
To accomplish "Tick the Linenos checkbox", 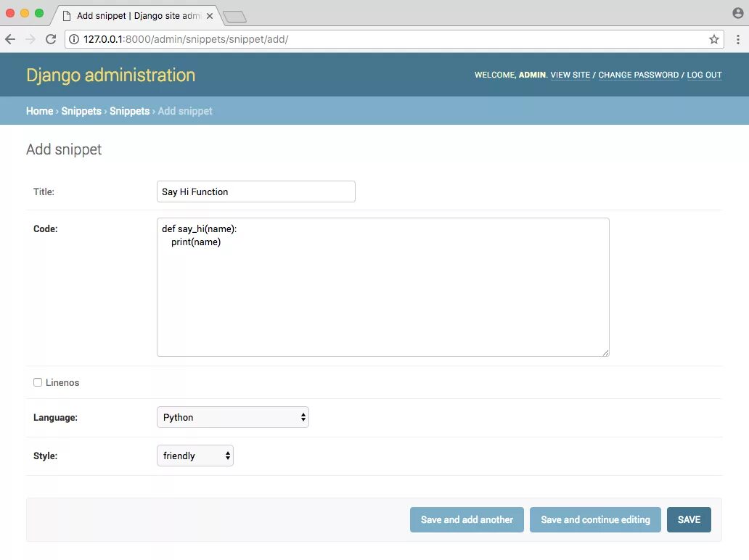I will click(x=38, y=382).
